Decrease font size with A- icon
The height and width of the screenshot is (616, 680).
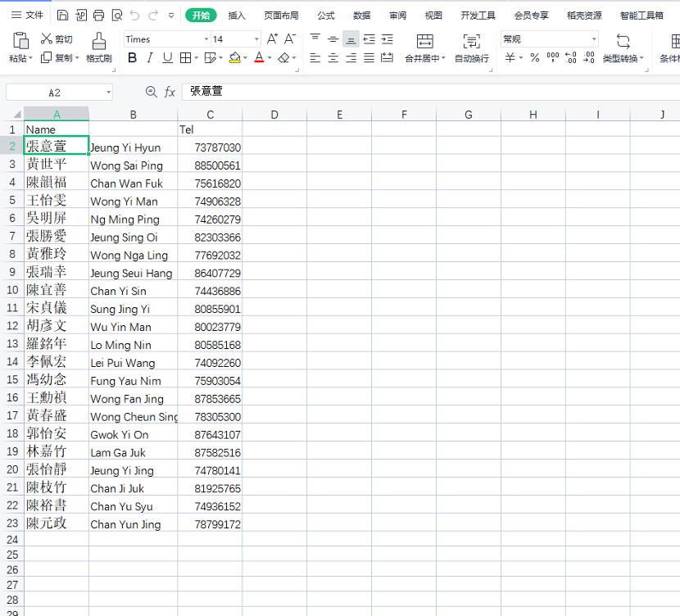pos(290,39)
